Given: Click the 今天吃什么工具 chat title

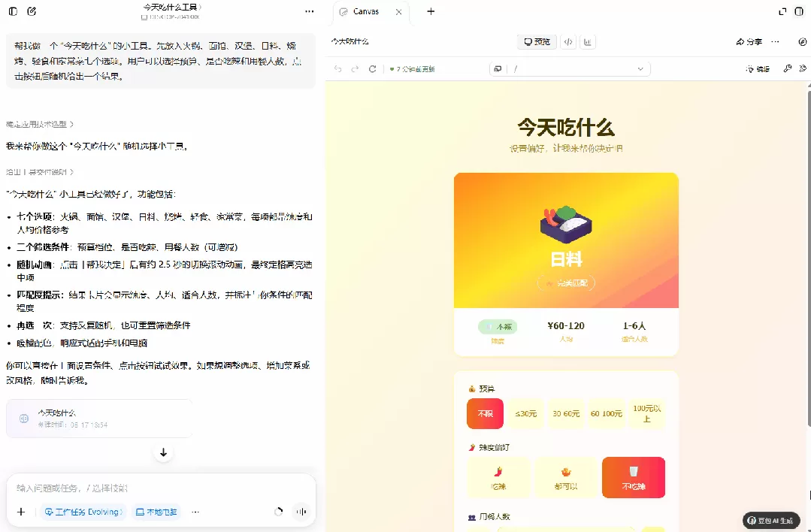Looking at the screenshot, I should [x=170, y=8].
